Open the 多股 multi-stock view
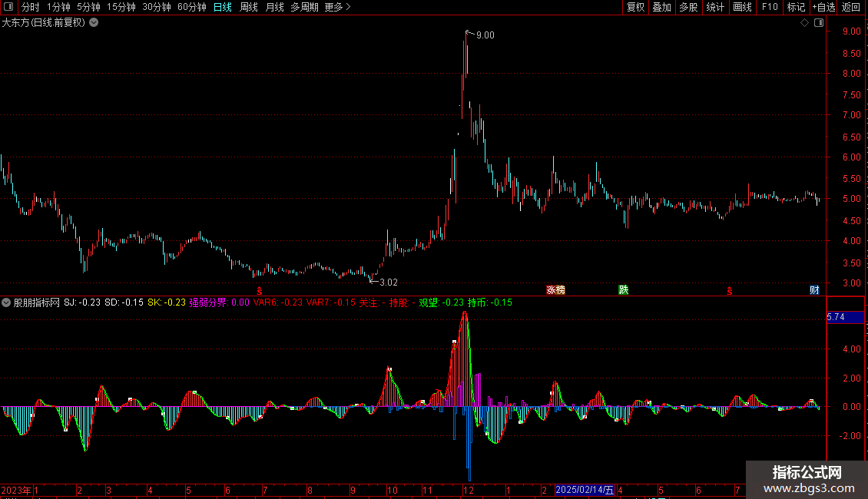This screenshot has width=868, height=499. tap(688, 7)
